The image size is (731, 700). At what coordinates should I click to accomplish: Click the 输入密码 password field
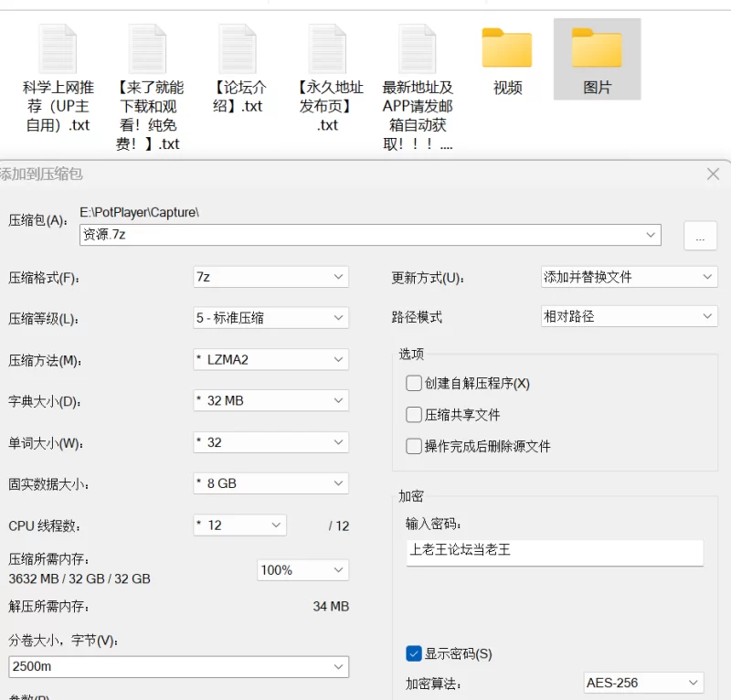555,551
